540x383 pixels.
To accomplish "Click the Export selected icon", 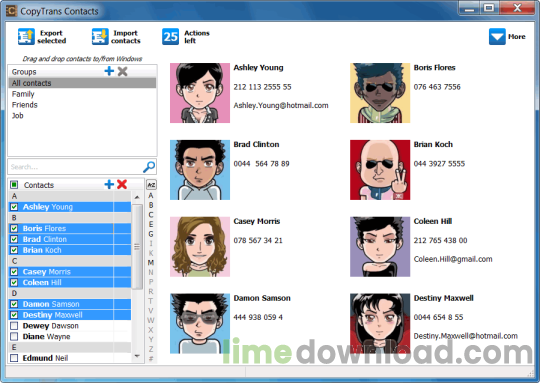I will pos(26,37).
